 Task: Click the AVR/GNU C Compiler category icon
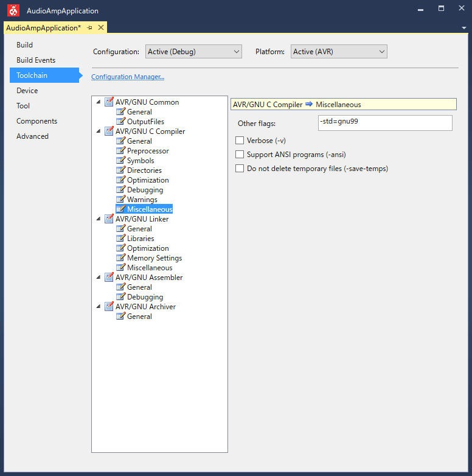[x=109, y=131]
